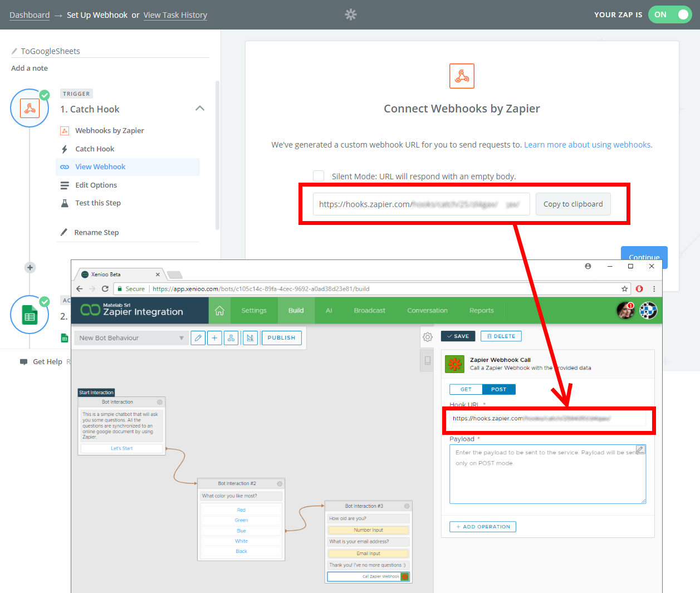Open the Dashboard link
The width and height of the screenshot is (700, 593).
click(30, 15)
